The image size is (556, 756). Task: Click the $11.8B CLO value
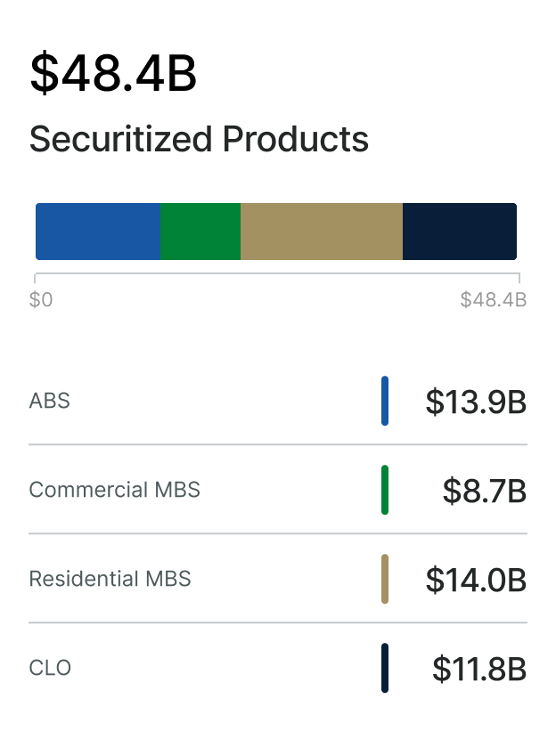point(479,669)
